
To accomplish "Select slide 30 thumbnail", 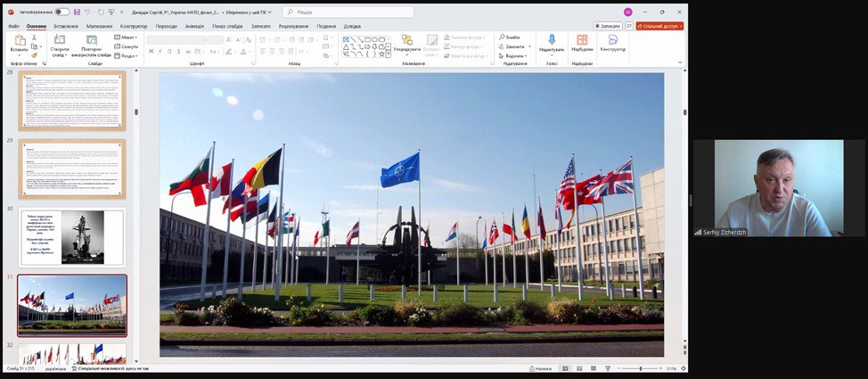I will click(72, 237).
